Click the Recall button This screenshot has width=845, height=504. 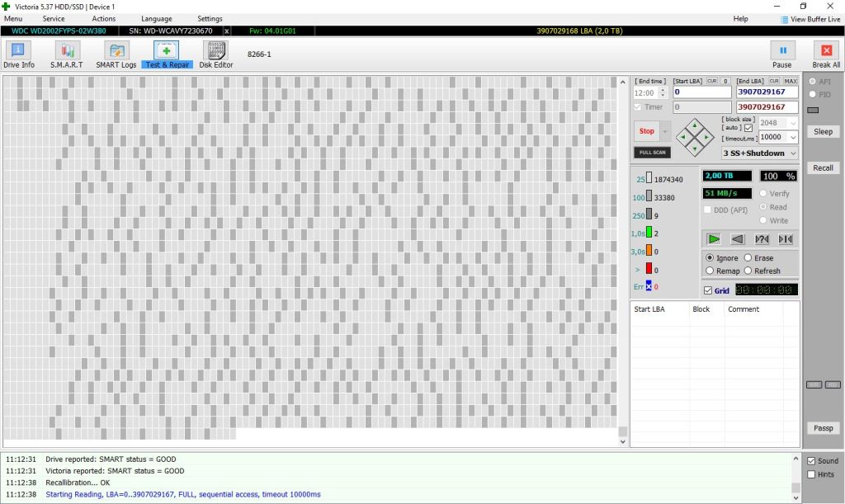point(823,168)
